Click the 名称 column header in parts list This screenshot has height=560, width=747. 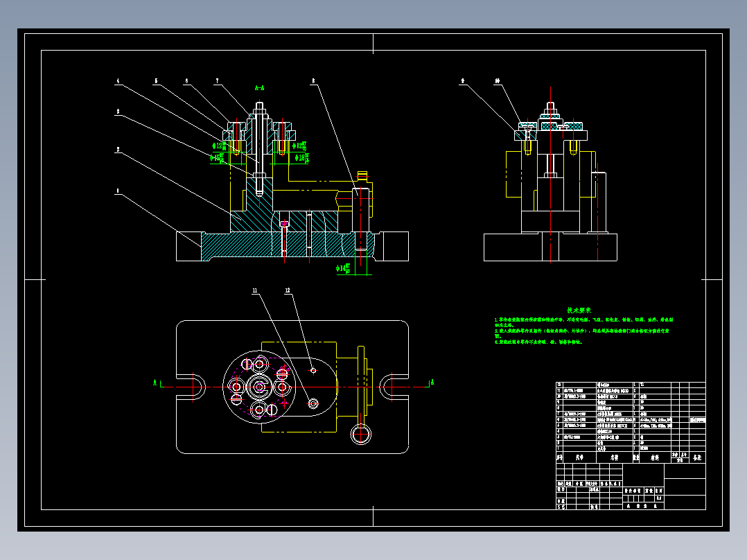click(x=615, y=457)
